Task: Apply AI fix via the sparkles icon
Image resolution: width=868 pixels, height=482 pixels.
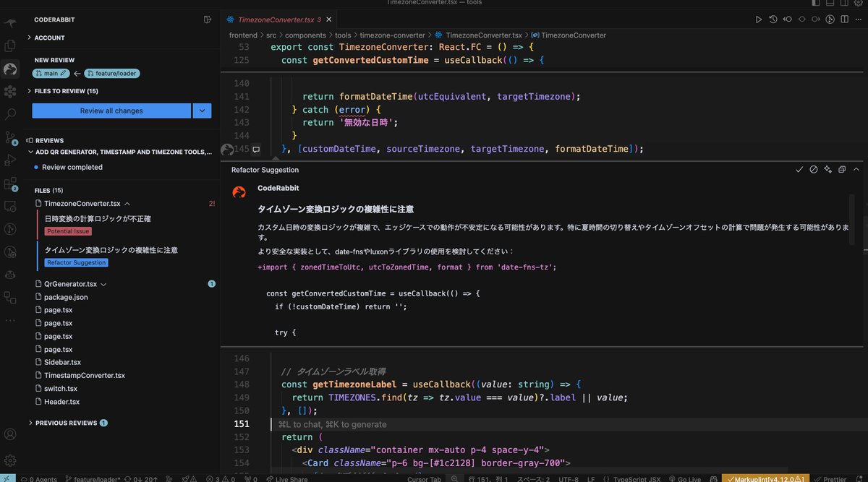Action: coord(827,170)
